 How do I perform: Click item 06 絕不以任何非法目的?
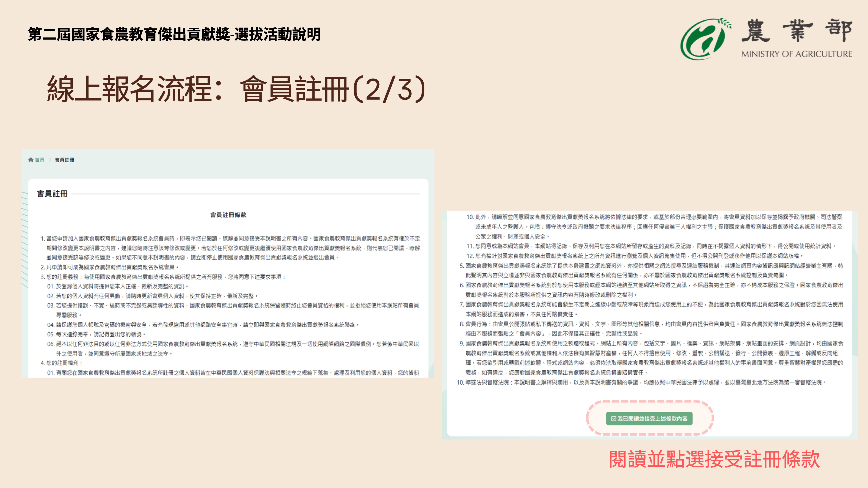(233, 349)
